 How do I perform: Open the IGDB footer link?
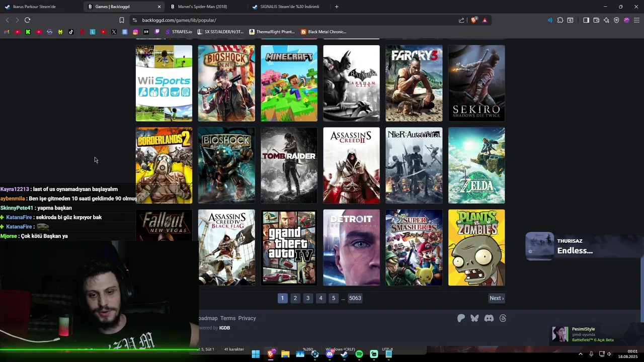(224, 328)
